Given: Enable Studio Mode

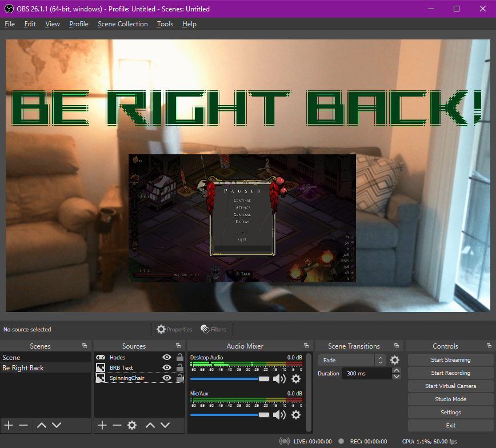Looking at the screenshot, I should 450,399.
